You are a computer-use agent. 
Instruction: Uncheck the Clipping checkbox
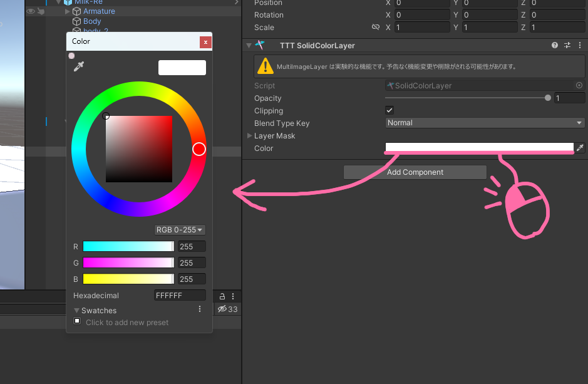pyautogui.click(x=389, y=110)
